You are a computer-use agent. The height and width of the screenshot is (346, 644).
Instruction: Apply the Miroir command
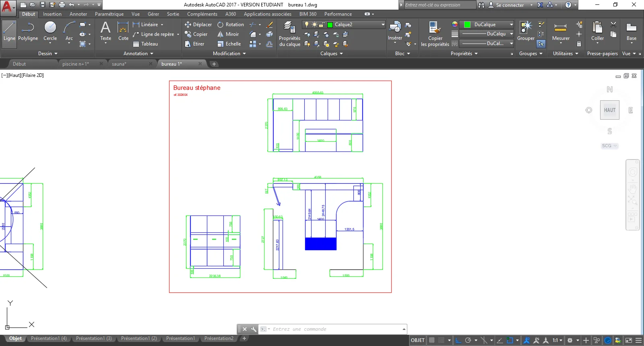[228, 34]
